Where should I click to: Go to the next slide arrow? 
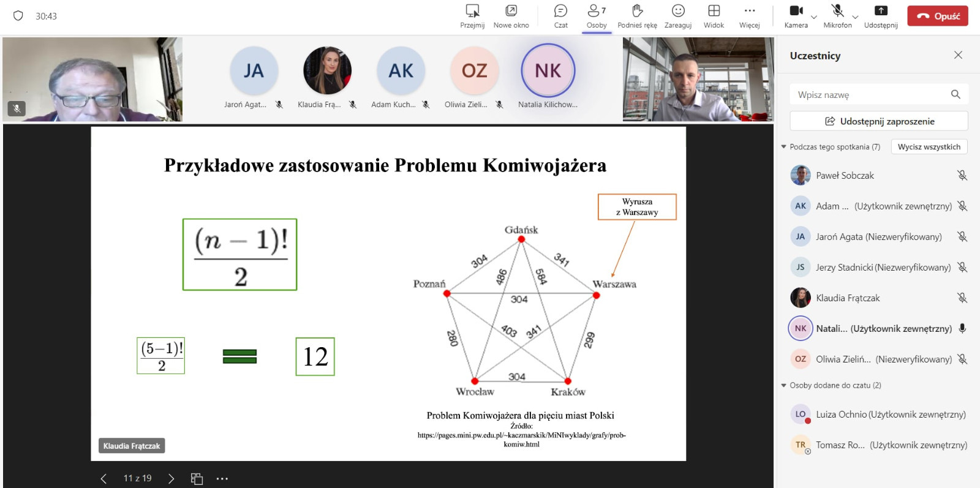171,479
